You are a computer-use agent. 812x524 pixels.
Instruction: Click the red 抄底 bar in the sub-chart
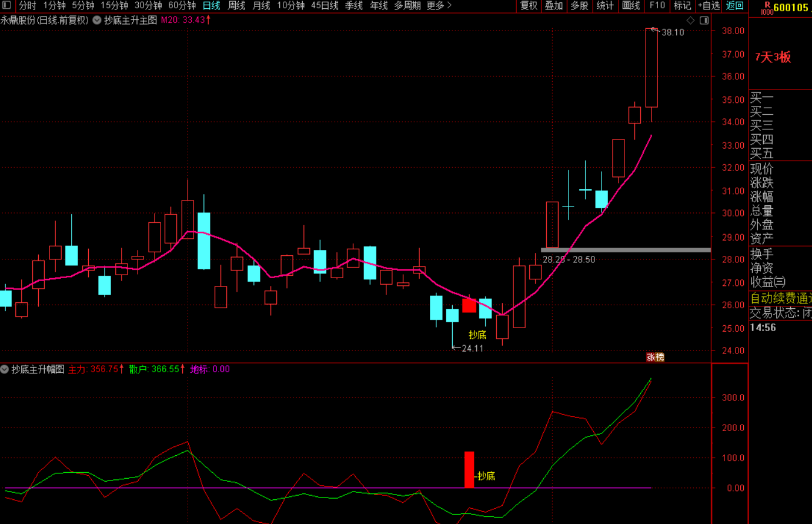point(469,469)
